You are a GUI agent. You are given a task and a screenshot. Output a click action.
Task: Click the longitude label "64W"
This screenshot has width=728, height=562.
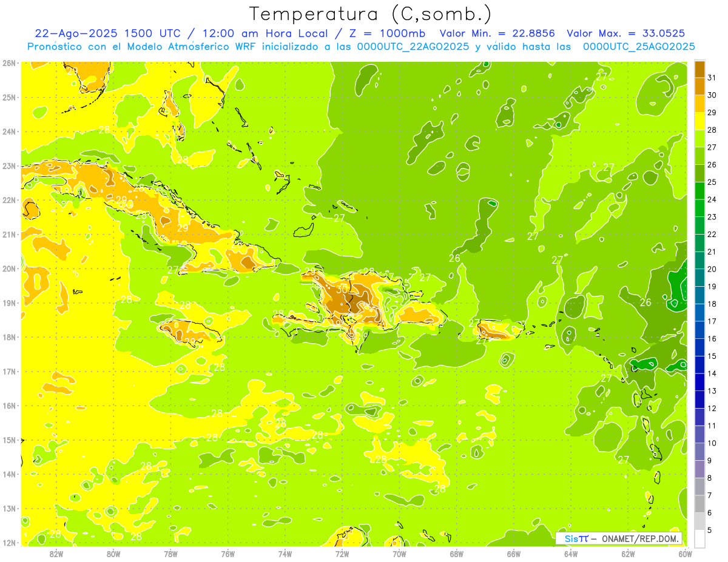pos(571,554)
